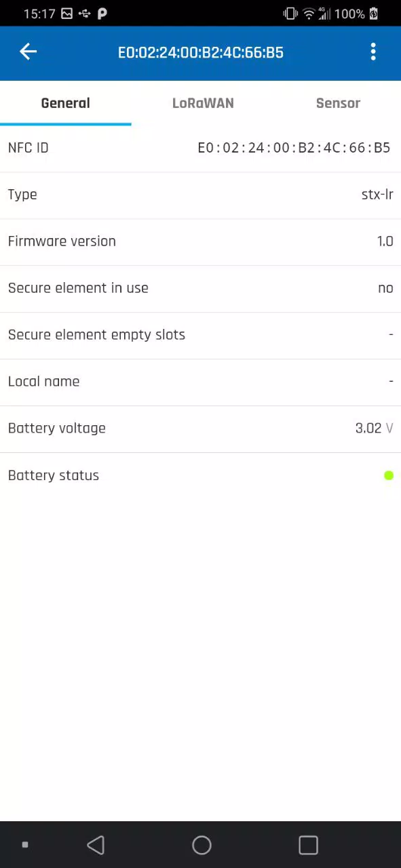The height and width of the screenshot is (868, 401).
Task: Tap device address title in header
Action: coord(200,52)
